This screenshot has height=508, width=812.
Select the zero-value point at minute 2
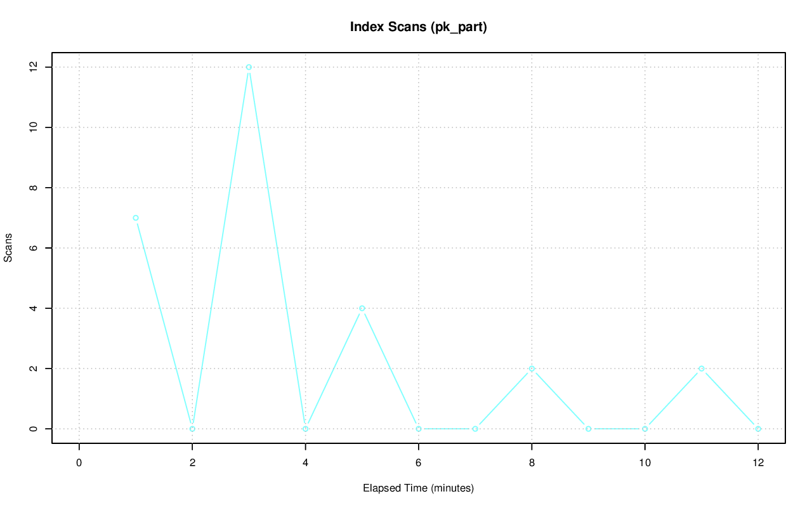(x=192, y=429)
